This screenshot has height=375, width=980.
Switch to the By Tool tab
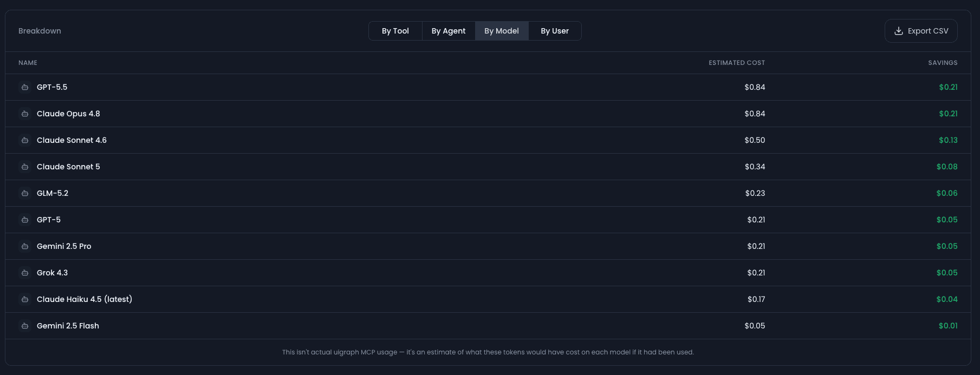tap(395, 31)
